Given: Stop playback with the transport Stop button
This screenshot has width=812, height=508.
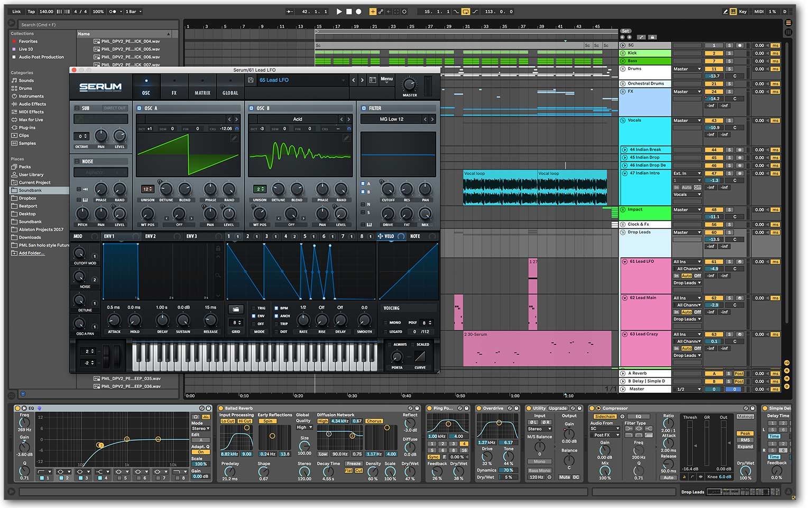Looking at the screenshot, I should (x=349, y=11).
